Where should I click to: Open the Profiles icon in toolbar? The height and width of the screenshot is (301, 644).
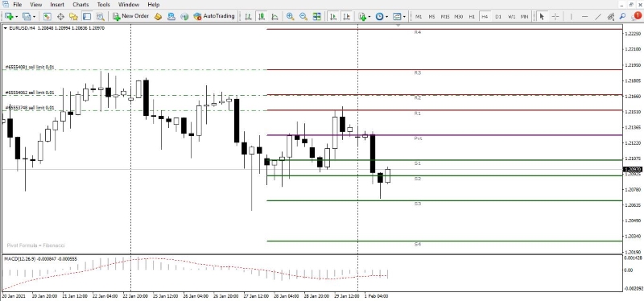coord(27,16)
